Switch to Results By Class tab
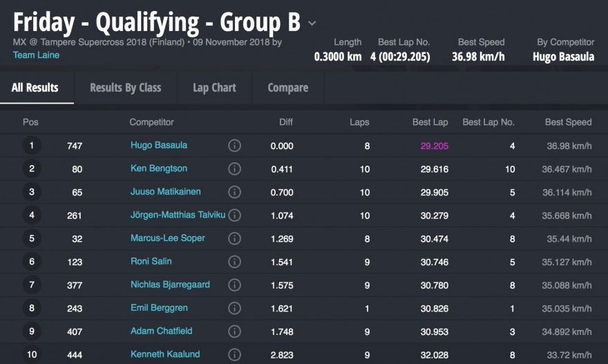This screenshot has height=364, width=608. 125,88
